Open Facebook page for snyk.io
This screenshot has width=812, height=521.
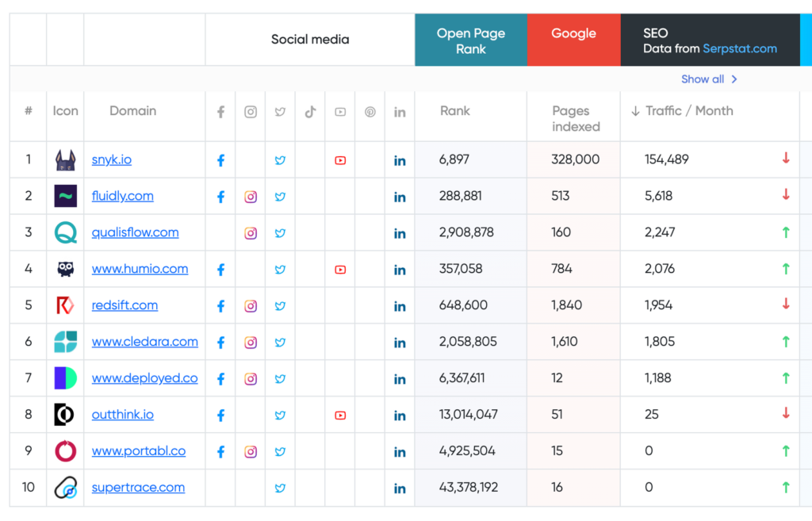pyautogui.click(x=220, y=160)
